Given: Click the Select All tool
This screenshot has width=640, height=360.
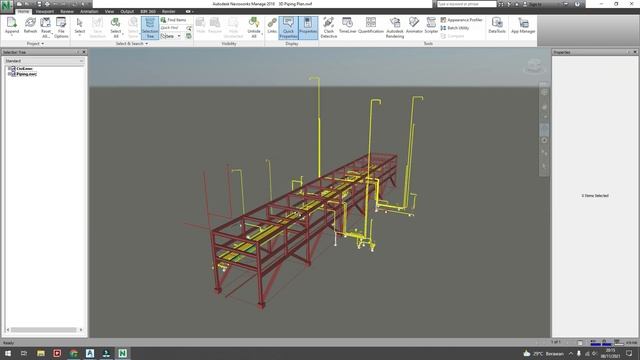Looking at the screenshot, I should point(116,27).
